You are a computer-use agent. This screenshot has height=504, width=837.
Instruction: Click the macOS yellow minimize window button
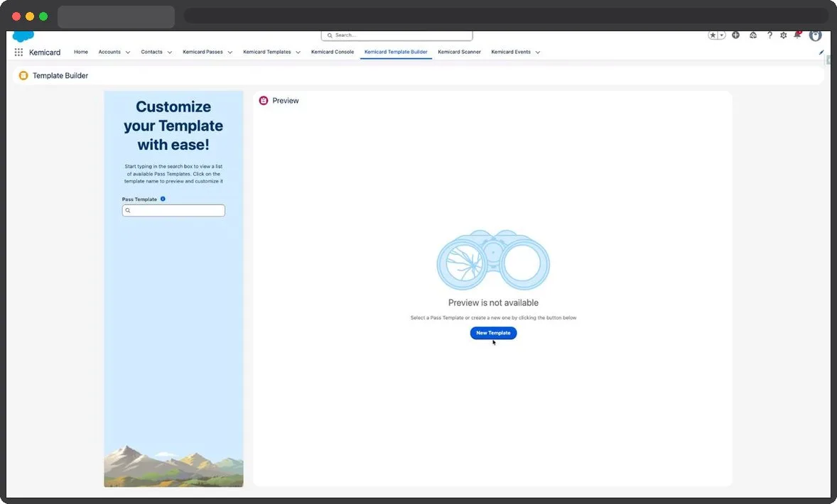30,16
